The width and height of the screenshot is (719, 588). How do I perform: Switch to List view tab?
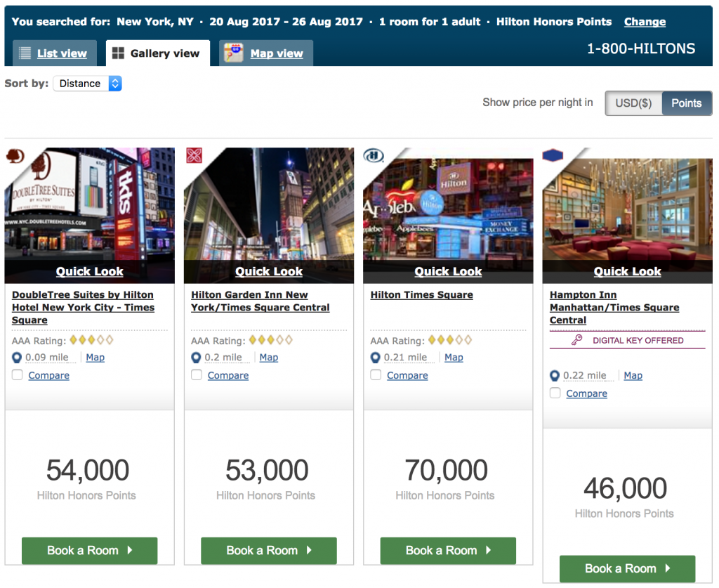pos(55,53)
